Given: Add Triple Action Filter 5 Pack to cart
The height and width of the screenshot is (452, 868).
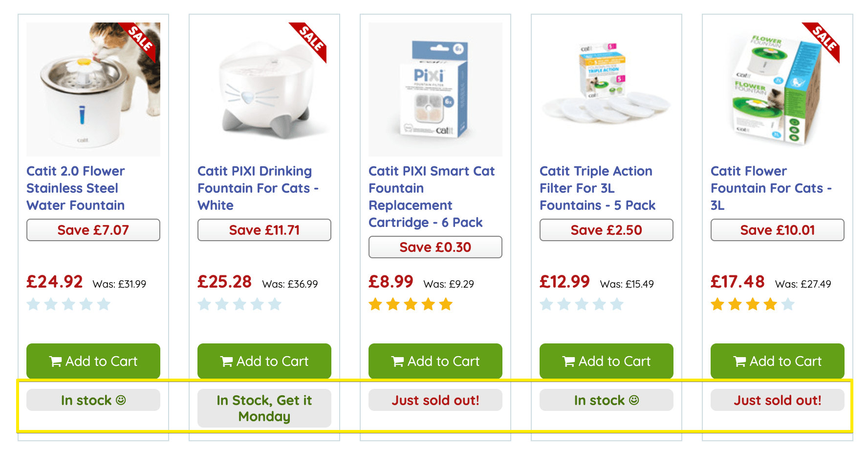Looking at the screenshot, I should point(607,361).
